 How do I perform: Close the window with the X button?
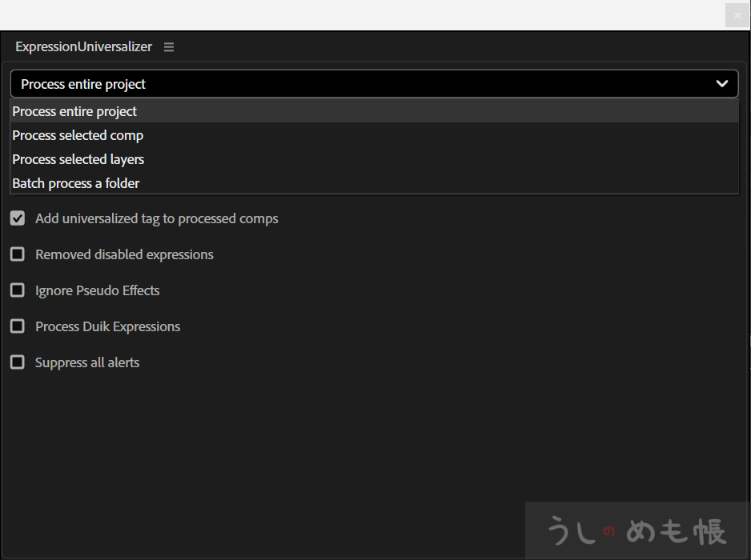737,15
